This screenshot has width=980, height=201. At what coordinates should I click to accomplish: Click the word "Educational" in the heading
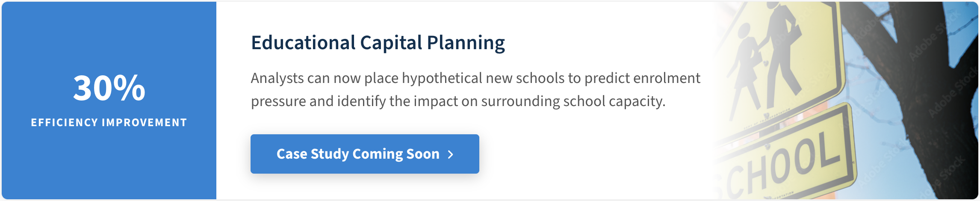click(304, 43)
